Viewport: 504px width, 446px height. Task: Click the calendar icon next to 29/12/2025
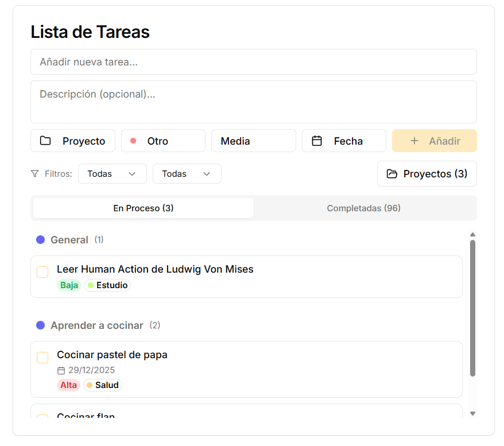pyautogui.click(x=60, y=370)
